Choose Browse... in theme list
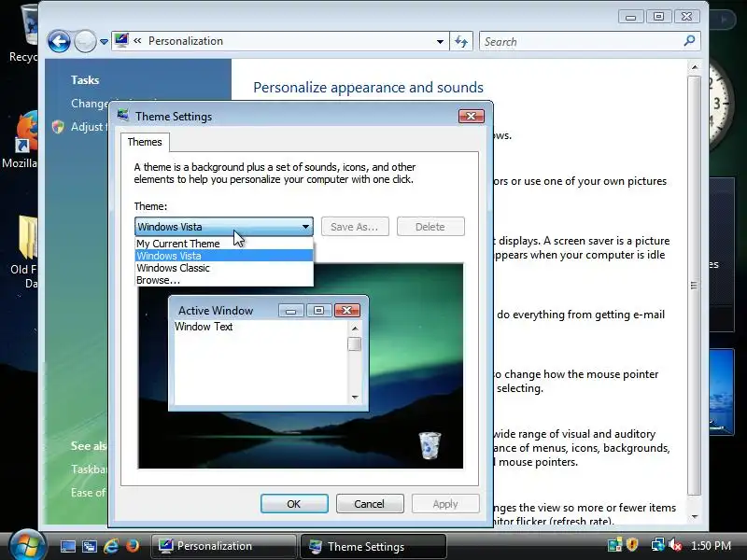The height and width of the screenshot is (560, 747). coord(224,280)
